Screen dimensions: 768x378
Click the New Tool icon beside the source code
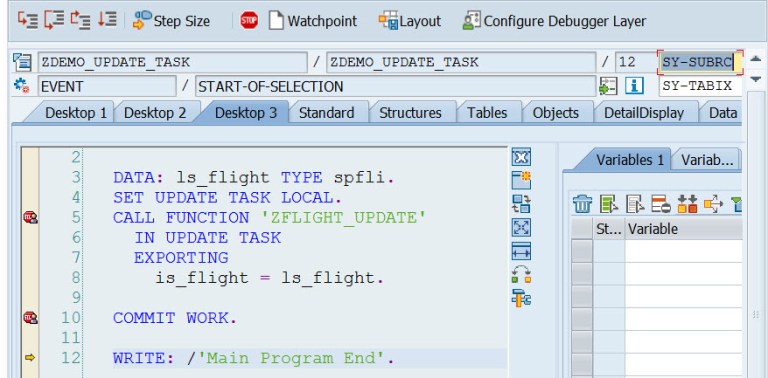(x=521, y=180)
